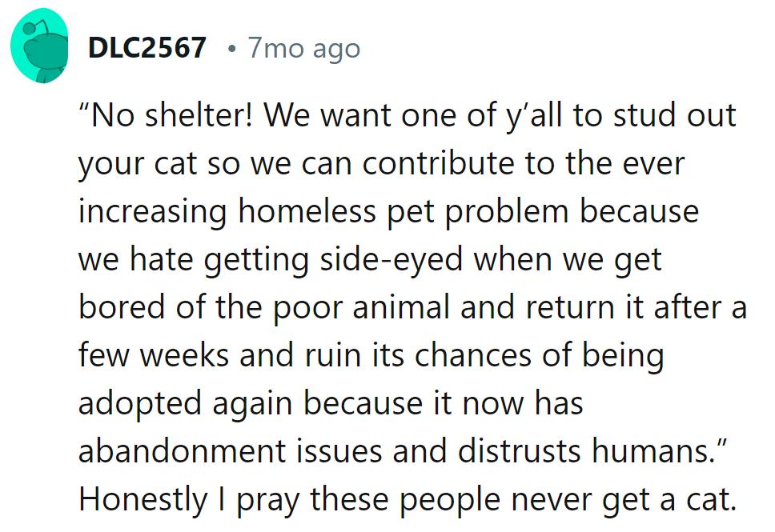
Task: Click the "7mo ago" timestamp
Action: pos(303,49)
